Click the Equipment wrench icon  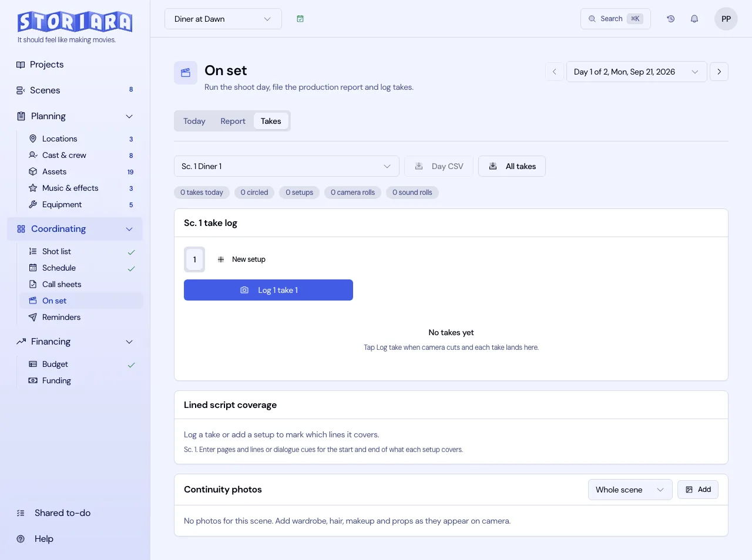tap(33, 204)
